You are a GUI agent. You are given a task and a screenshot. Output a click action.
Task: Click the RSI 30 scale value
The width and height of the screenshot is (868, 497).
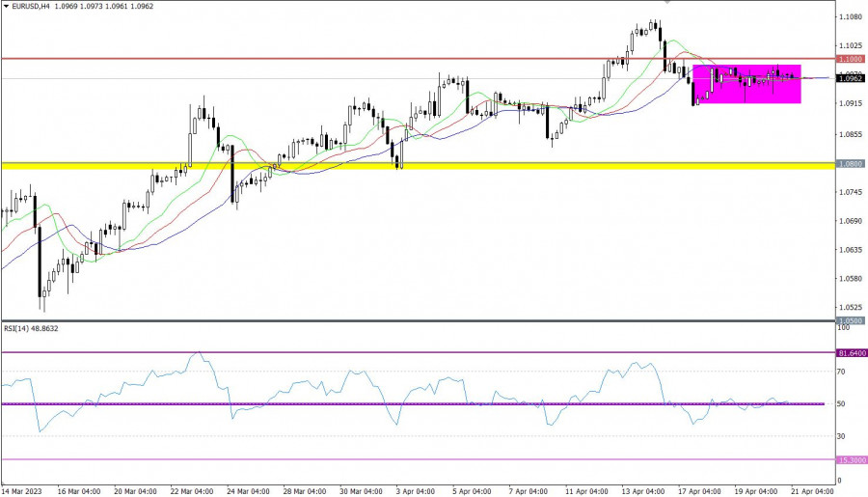point(842,436)
